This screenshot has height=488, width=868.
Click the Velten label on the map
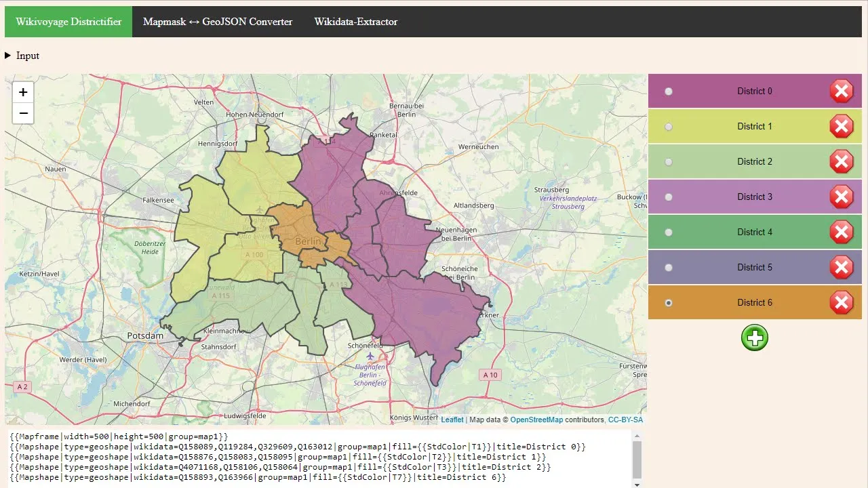[x=204, y=102]
